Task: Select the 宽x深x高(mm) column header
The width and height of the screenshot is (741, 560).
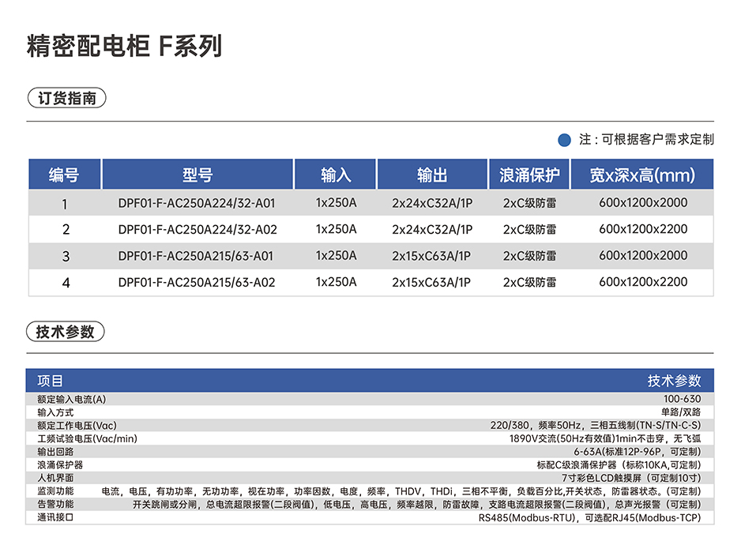Action: (x=642, y=175)
